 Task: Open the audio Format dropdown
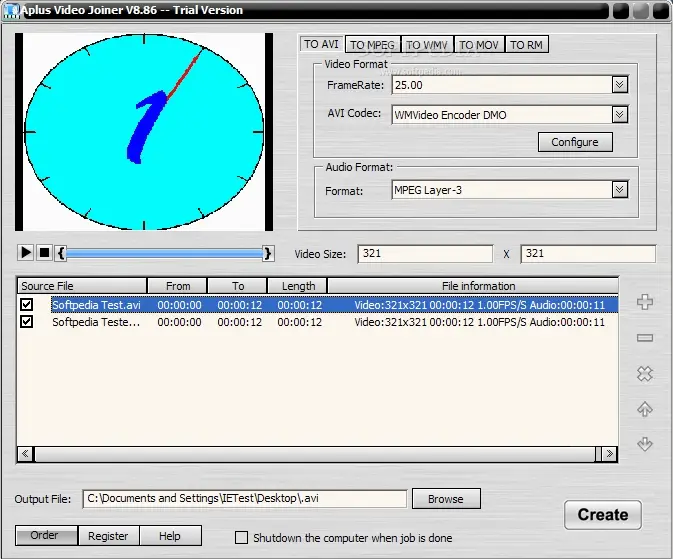tap(619, 189)
